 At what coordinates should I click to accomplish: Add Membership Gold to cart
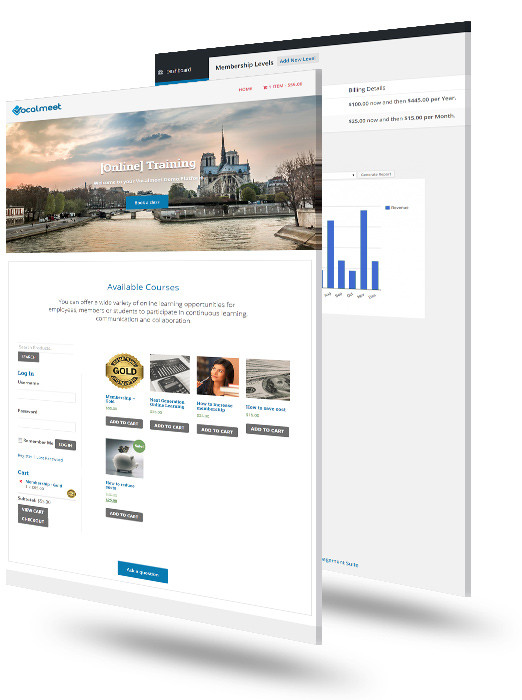124,422
